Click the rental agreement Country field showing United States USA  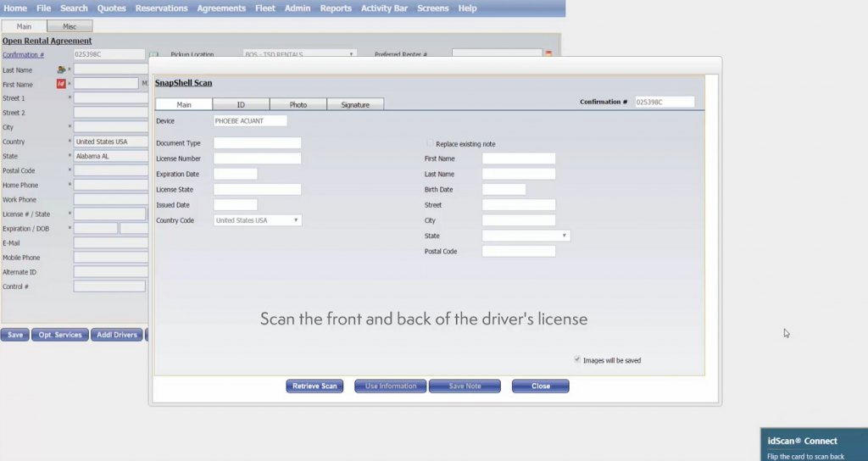click(111, 142)
